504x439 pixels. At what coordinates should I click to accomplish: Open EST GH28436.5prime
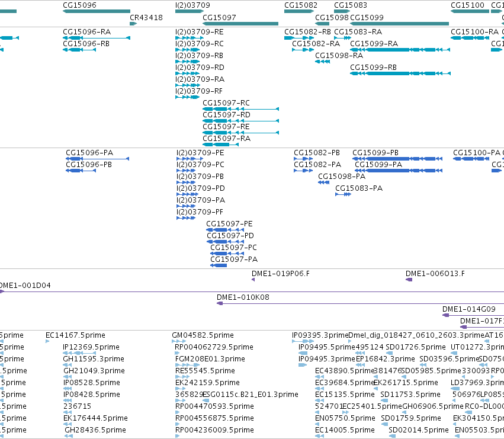coord(95,430)
